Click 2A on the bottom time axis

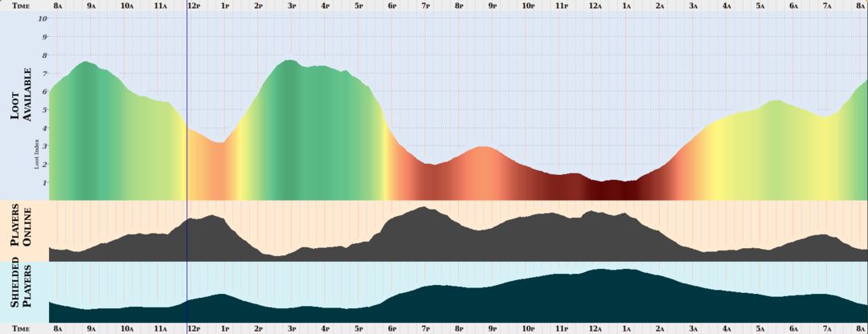coord(659,328)
